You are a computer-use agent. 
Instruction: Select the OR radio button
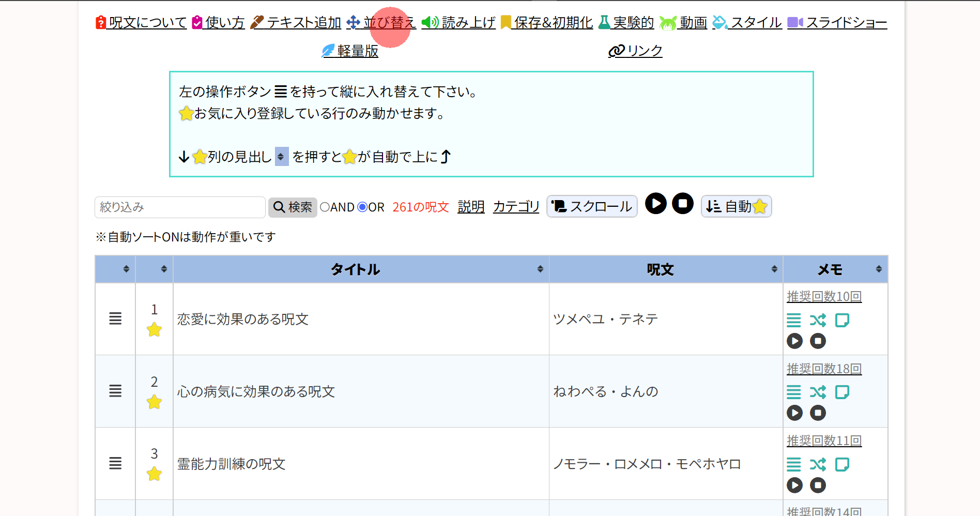362,207
